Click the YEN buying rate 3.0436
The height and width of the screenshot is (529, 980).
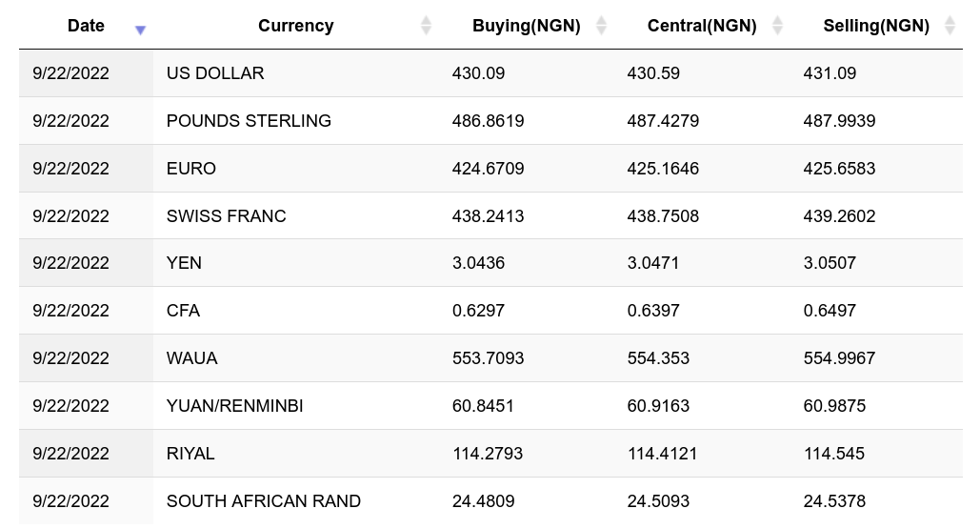(478, 263)
